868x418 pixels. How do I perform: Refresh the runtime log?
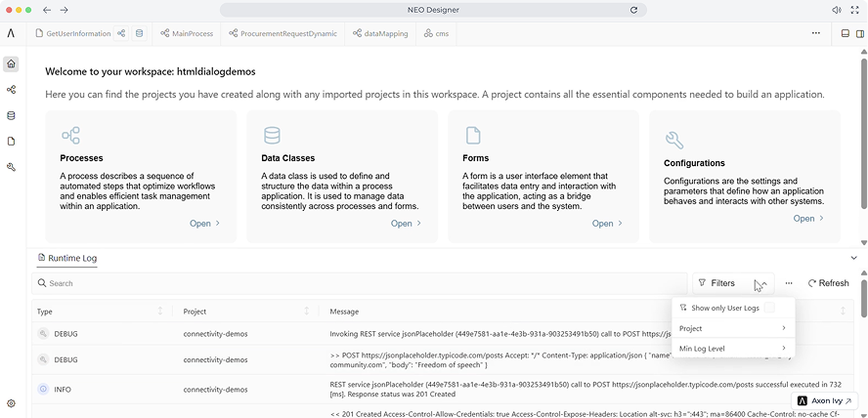pyautogui.click(x=828, y=283)
